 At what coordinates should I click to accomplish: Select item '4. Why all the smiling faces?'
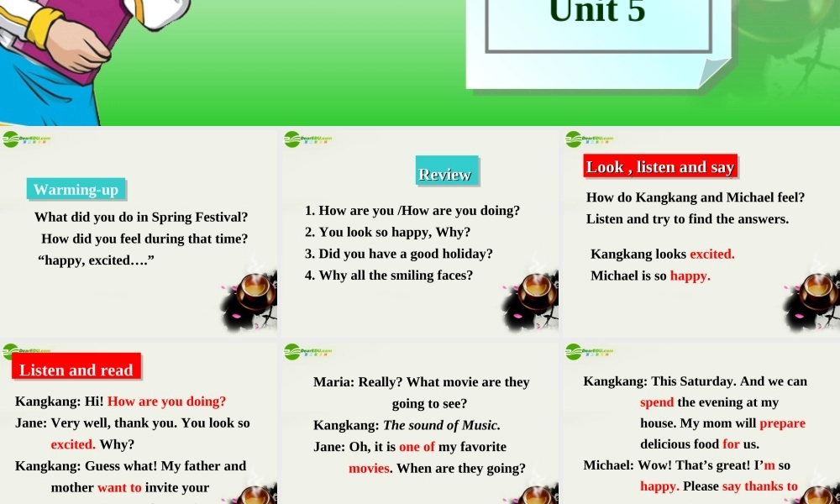389,275
